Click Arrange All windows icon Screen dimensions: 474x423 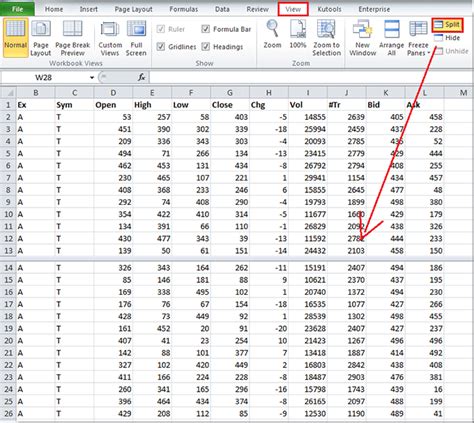(x=391, y=29)
